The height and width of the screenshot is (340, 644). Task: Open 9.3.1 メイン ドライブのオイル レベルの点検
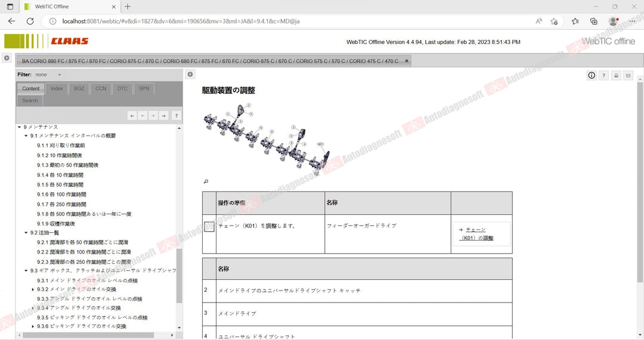(88, 281)
